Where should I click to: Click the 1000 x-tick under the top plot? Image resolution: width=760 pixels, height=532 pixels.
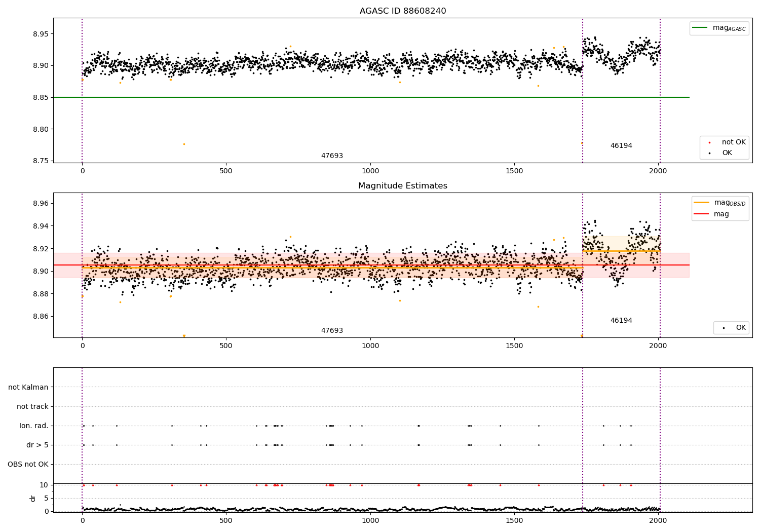click(x=370, y=171)
